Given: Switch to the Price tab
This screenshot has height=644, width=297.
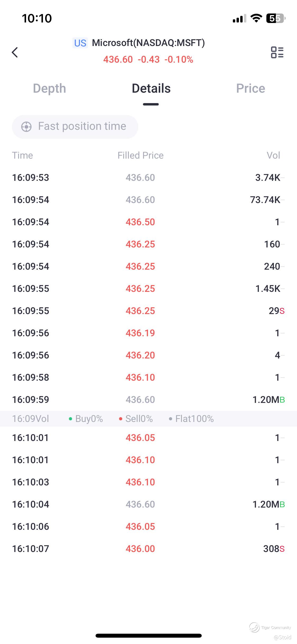Looking at the screenshot, I should pyautogui.click(x=251, y=89).
